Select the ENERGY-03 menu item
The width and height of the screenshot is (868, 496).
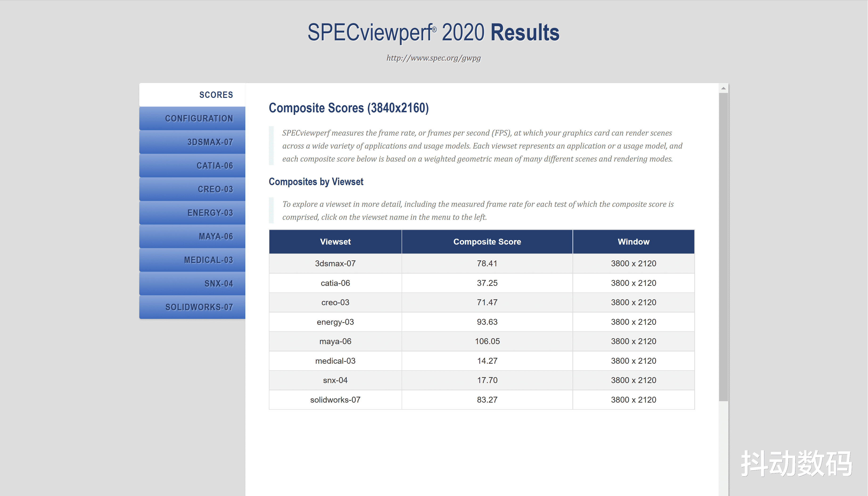coord(192,213)
